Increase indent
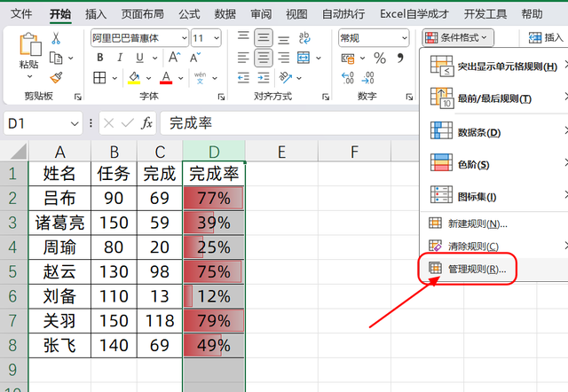Image resolution: width=568 pixels, height=392 pixels. [x=264, y=77]
